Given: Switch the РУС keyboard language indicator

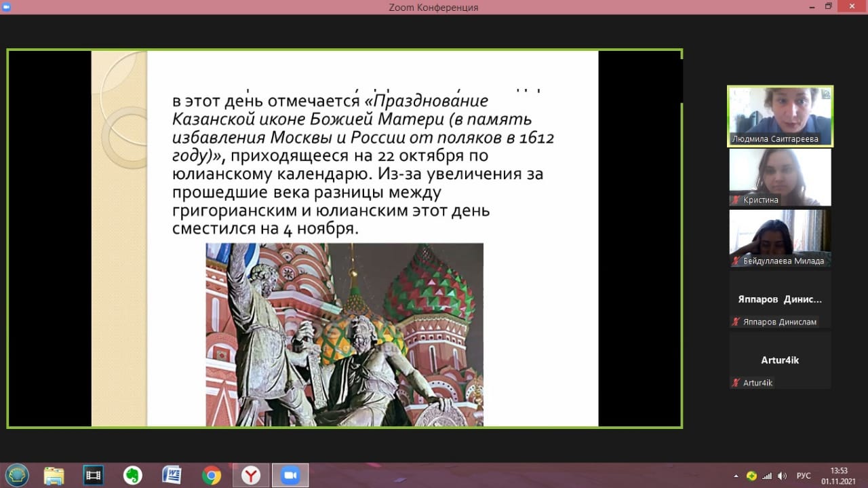Looking at the screenshot, I should 803,476.
